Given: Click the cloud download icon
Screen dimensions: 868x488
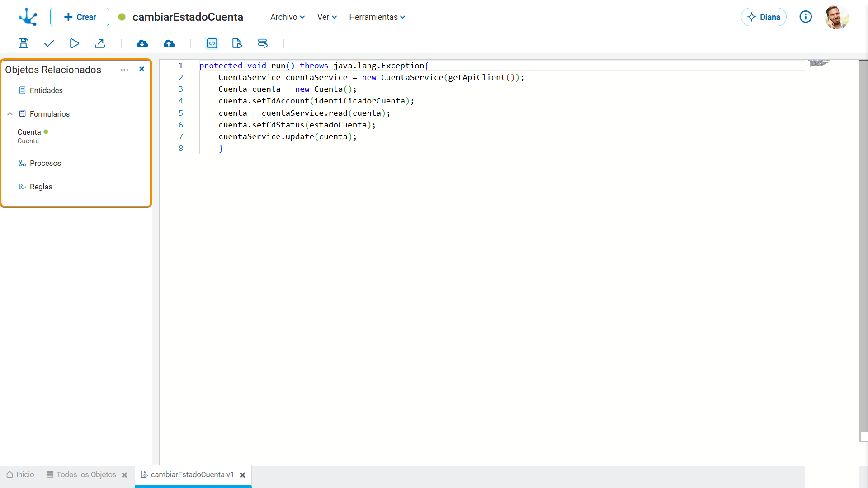Looking at the screenshot, I should pos(142,43).
